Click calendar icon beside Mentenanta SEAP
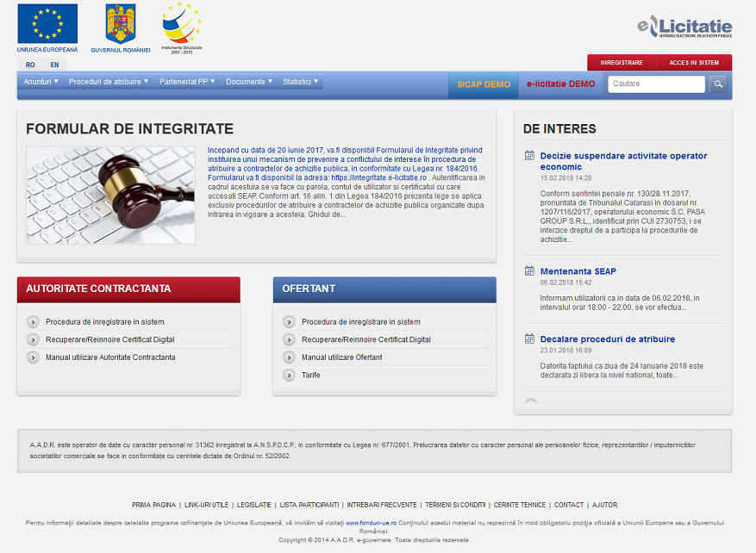Viewport: 756px width, 553px height. (x=529, y=271)
